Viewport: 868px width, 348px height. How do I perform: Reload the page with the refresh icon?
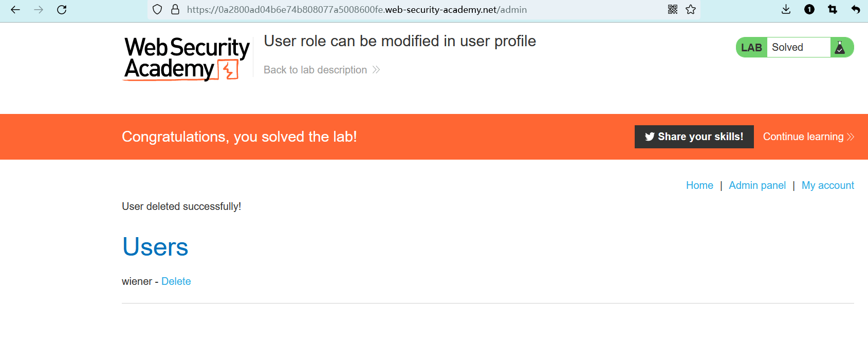[x=62, y=10]
